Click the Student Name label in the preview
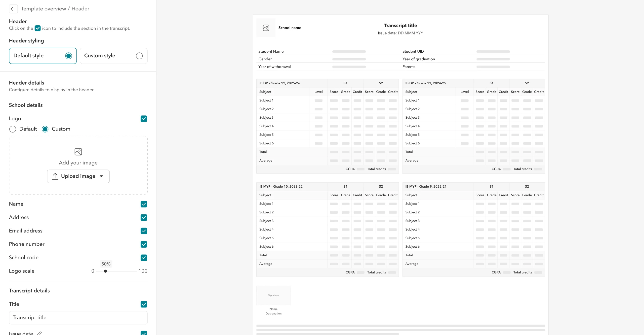 [x=271, y=51]
